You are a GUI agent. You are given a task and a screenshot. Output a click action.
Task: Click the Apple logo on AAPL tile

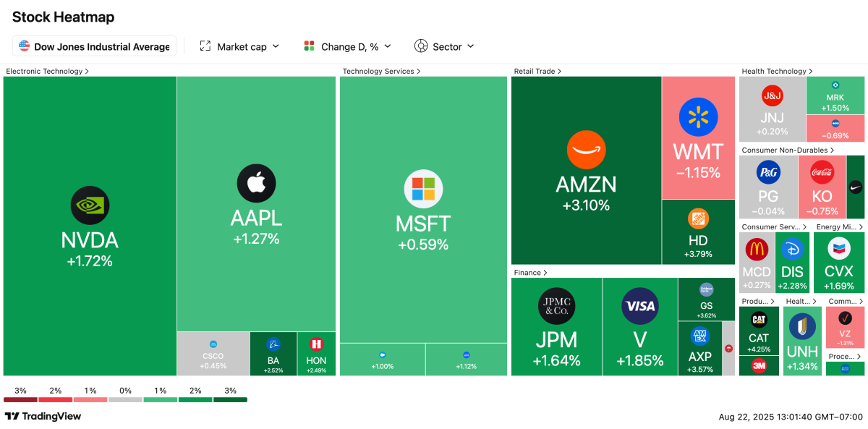coord(256,183)
